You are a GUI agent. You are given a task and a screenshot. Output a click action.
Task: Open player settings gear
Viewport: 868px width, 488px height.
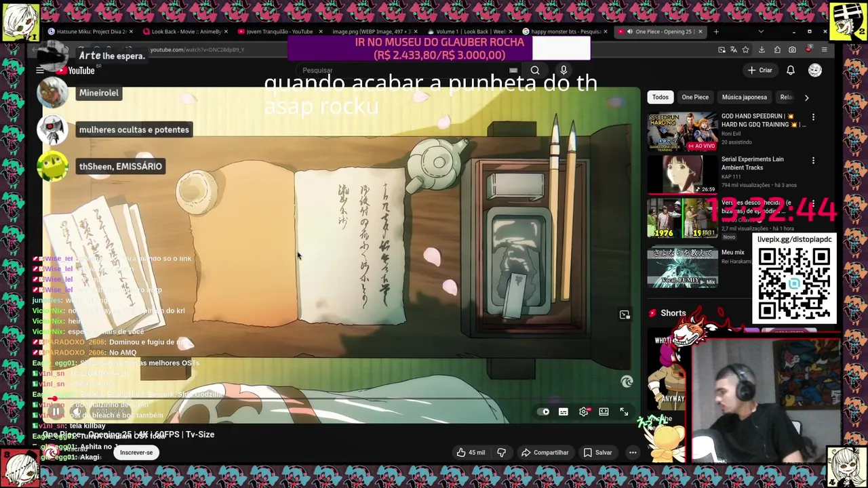click(584, 412)
